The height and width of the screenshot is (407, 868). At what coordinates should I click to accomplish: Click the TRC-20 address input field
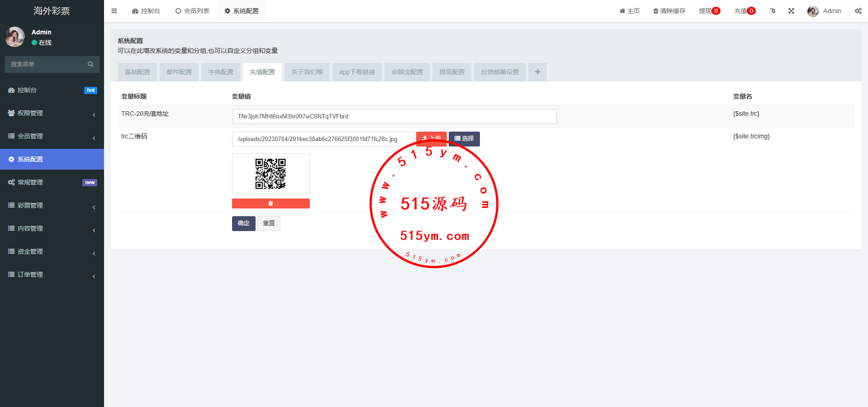pos(394,116)
